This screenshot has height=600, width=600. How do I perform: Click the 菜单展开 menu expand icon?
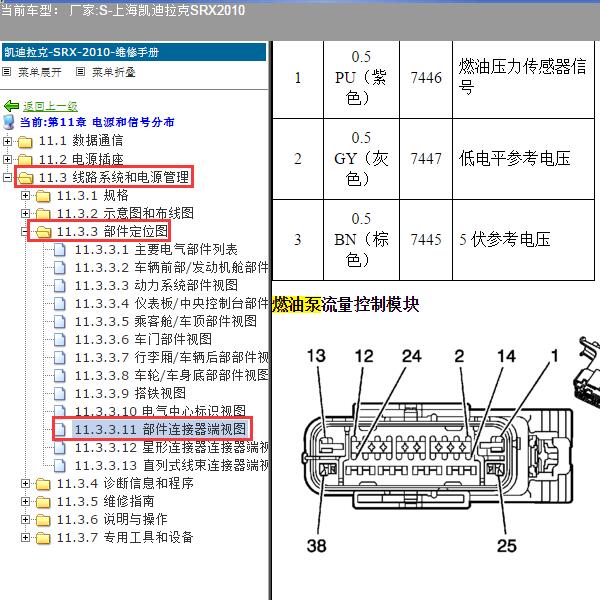[x=6, y=72]
